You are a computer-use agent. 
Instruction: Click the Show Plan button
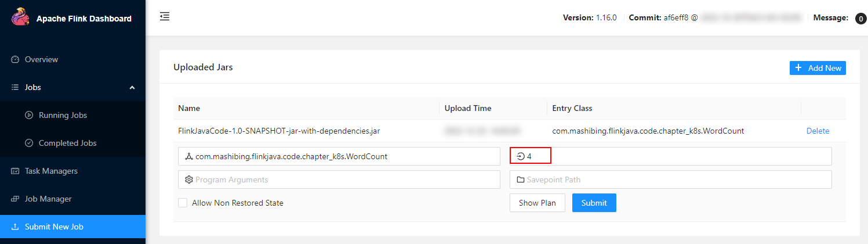(537, 203)
